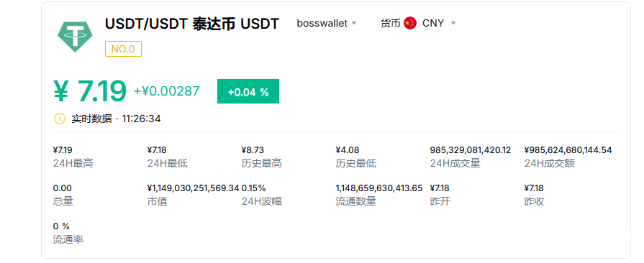
Task: Click the large ¥ 7.19 price
Action: pyautogui.click(x=90, y=91)
